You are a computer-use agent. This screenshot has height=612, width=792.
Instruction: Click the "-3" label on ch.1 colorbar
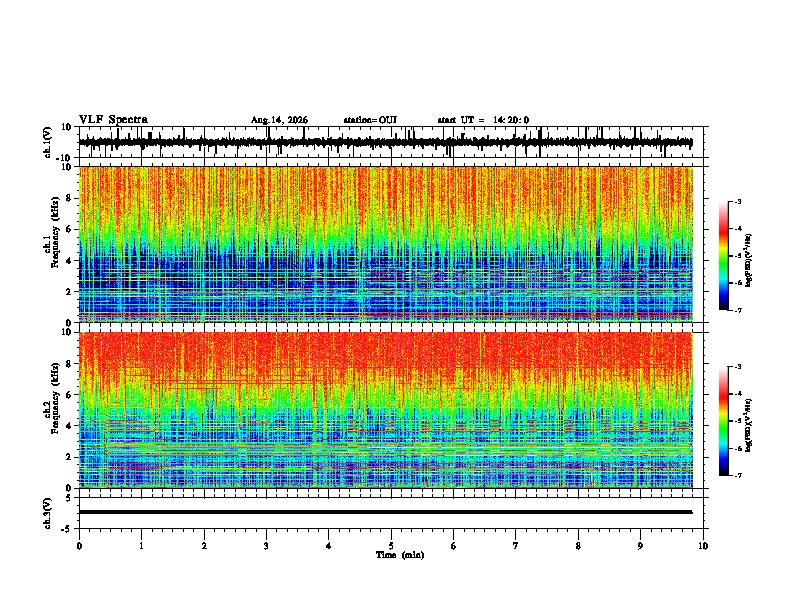(738, 202)
